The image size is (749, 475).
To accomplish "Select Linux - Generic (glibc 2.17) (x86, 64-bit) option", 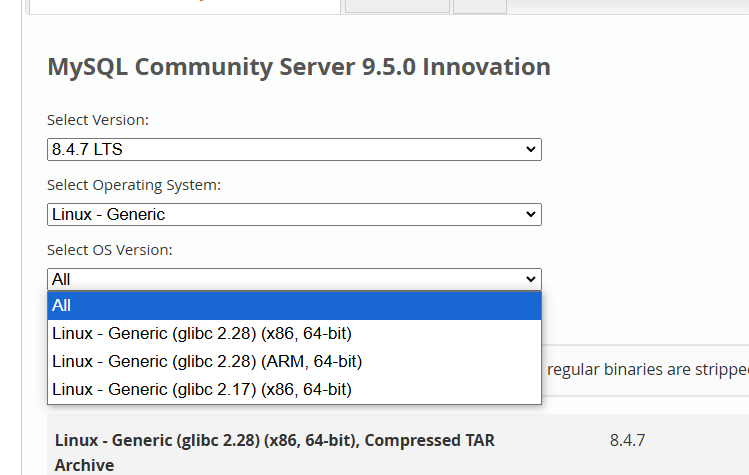I will 294,389.
